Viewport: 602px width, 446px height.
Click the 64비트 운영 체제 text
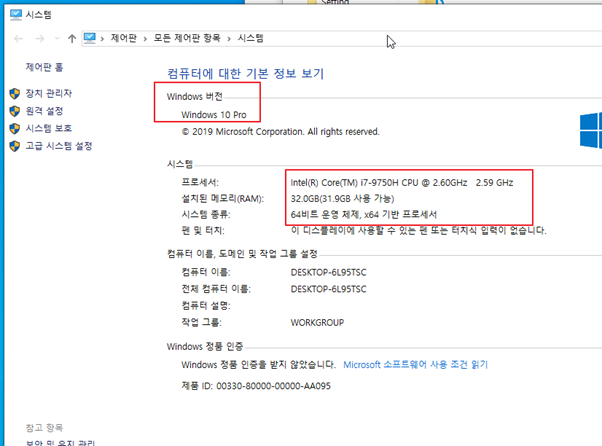coord(364,215)
